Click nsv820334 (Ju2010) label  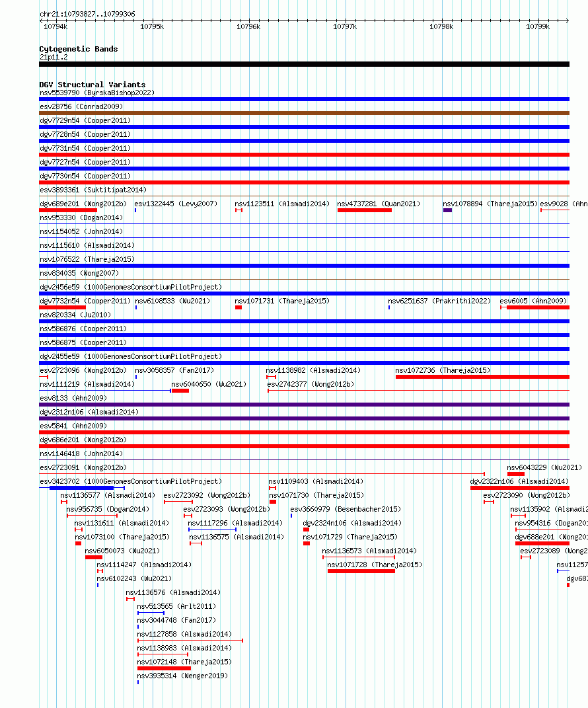75,315
